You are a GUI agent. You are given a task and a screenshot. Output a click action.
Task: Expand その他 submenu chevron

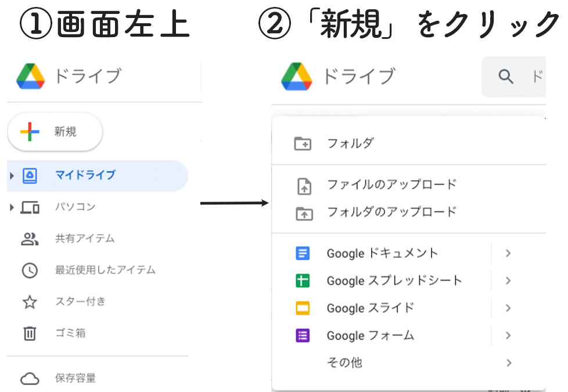tap(508, 362)
